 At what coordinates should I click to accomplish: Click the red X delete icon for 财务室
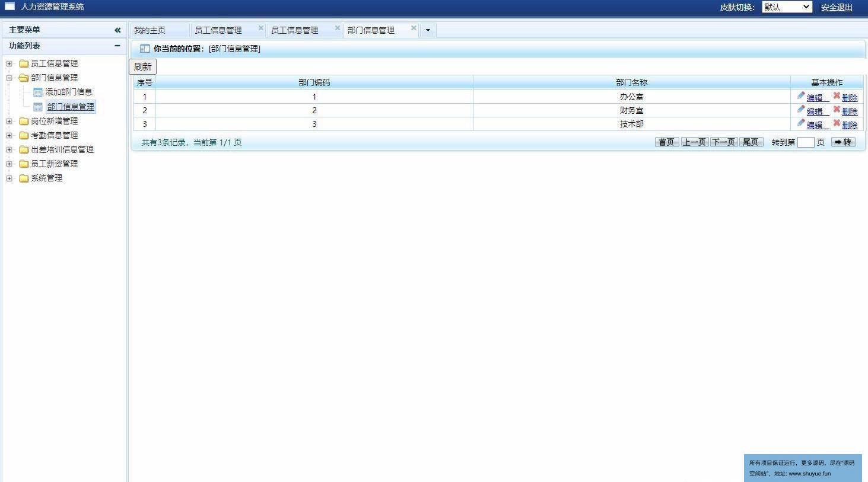click(x=837, y=109)
